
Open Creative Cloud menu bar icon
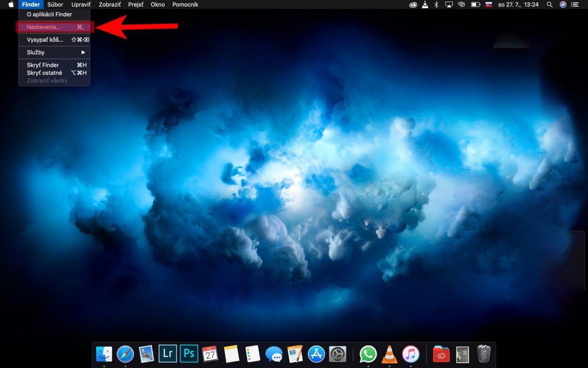pyautogui.click(x=413, y=4)
